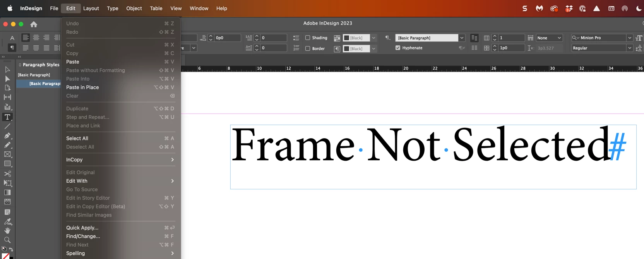The height and width of the screenshot is (259, 644).
Task: Expand the InCopy submenu
Action: coord(120,160)
